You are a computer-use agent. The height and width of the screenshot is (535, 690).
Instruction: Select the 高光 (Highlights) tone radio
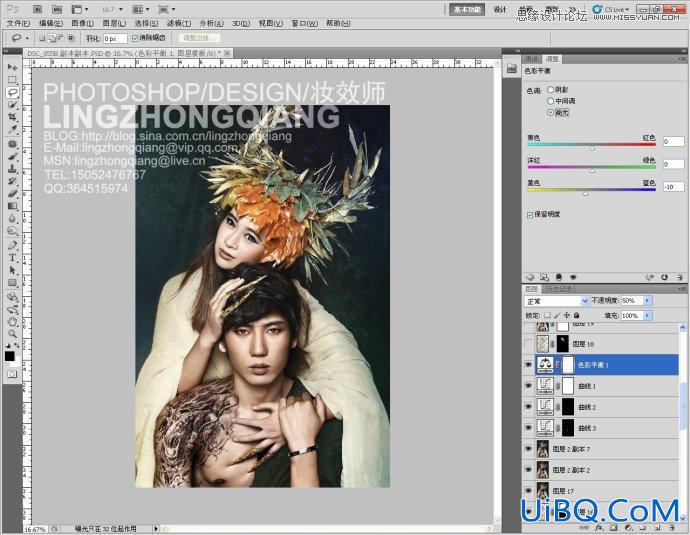pos(550,113)
